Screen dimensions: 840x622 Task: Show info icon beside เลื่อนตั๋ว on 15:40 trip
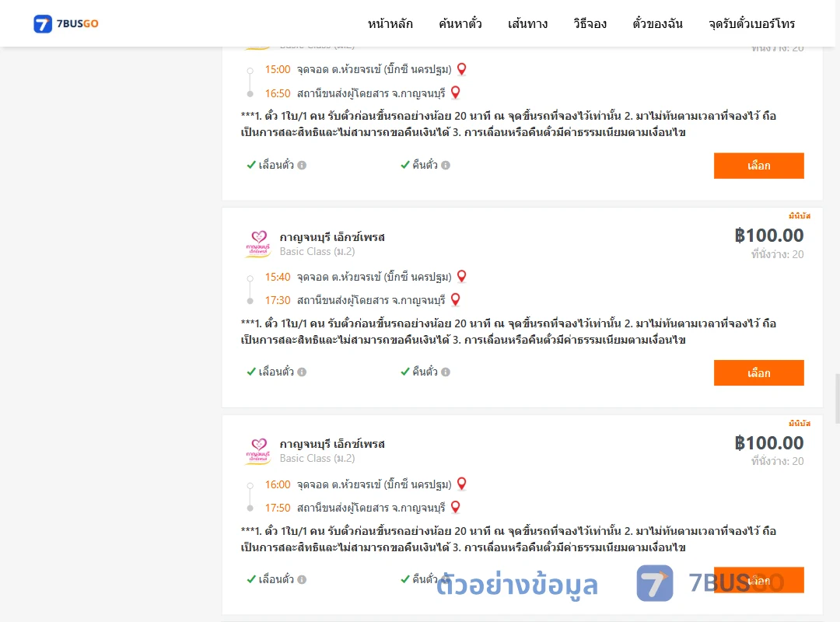pyautogui.click(x=302, y=372)
